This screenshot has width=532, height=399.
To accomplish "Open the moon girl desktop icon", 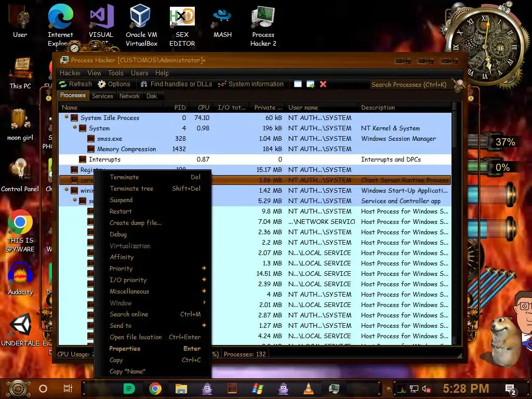I will click(20, 124).
